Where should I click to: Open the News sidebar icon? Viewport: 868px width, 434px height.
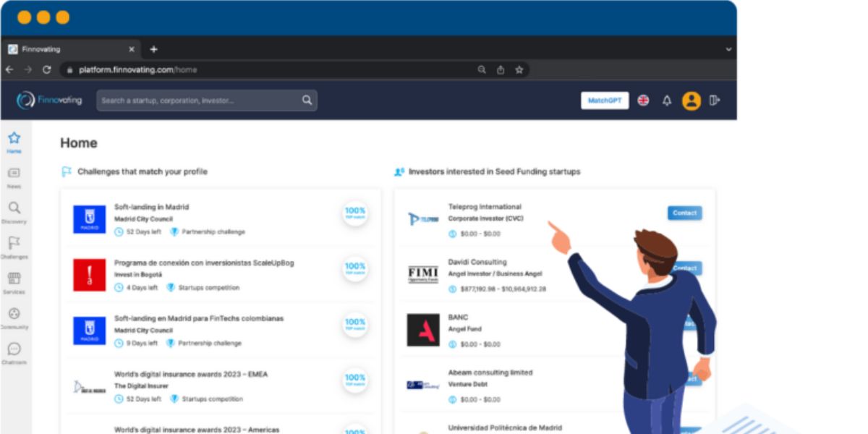[14, 177]
